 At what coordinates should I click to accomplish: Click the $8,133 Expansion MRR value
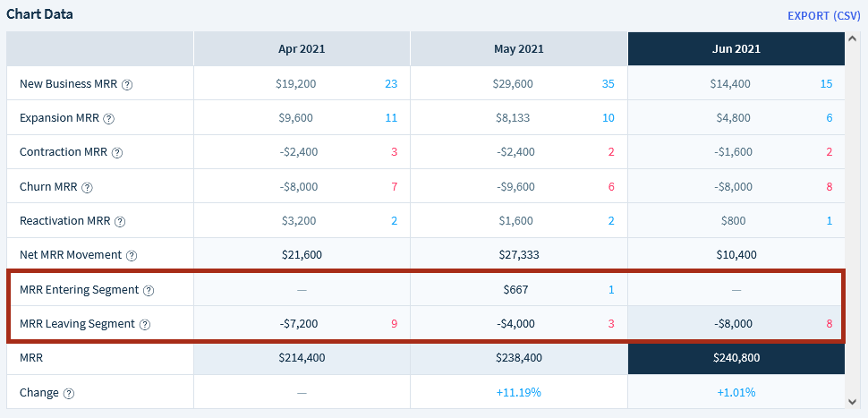click(513, 118)
